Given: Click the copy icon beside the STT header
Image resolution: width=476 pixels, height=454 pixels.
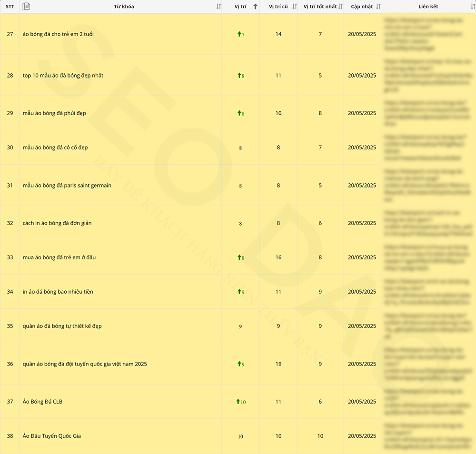Looking at the screenshot, I should pyautogui.click(x=27, y=6).
